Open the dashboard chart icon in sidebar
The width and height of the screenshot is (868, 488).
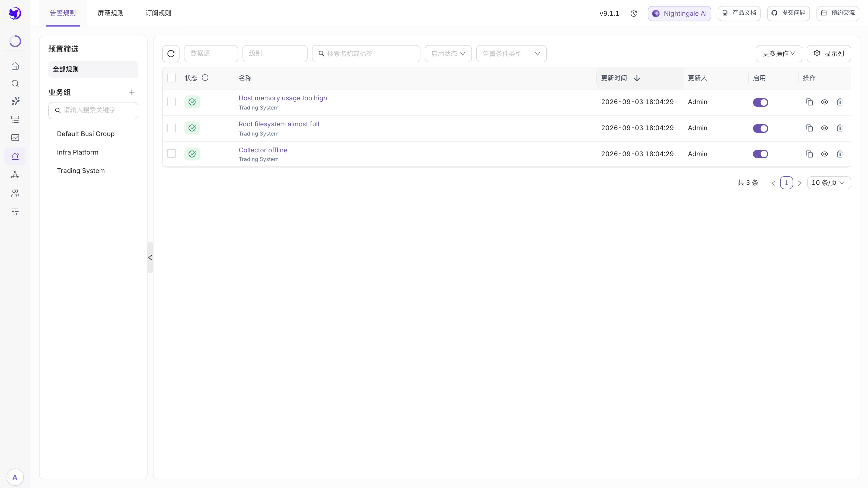15,137
